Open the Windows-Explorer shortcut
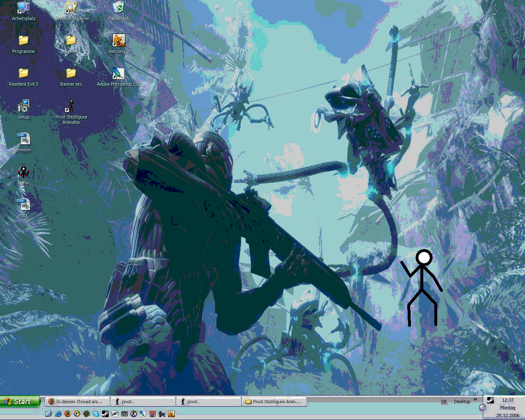 71,11
